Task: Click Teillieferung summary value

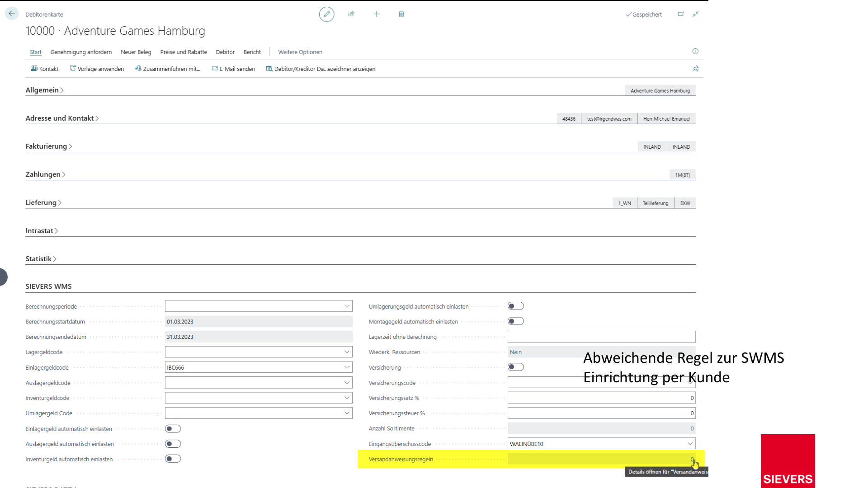Action: click(x=656, y=203)
